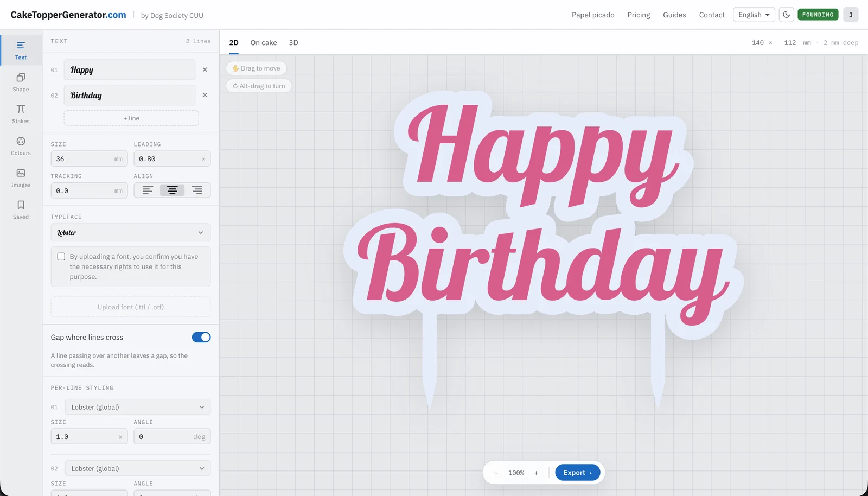Switch to the 2D view tab

coord(234,42)
